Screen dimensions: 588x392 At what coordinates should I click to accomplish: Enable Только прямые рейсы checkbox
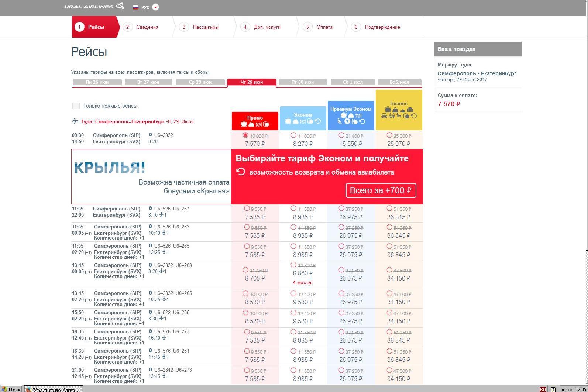click(x=76, y=106)
